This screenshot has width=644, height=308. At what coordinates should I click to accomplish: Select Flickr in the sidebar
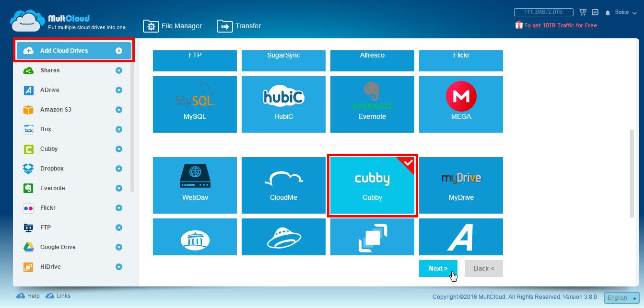[48, 208]
